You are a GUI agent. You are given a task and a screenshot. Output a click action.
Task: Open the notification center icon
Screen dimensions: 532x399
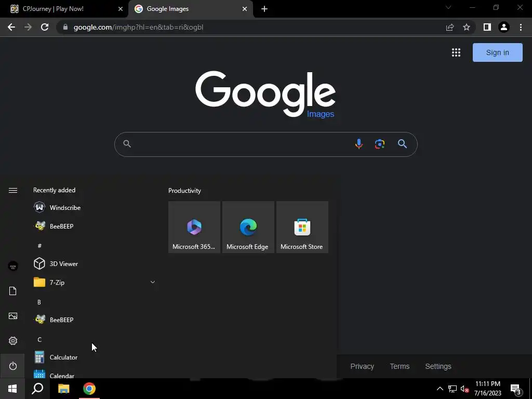pos(516,389)
